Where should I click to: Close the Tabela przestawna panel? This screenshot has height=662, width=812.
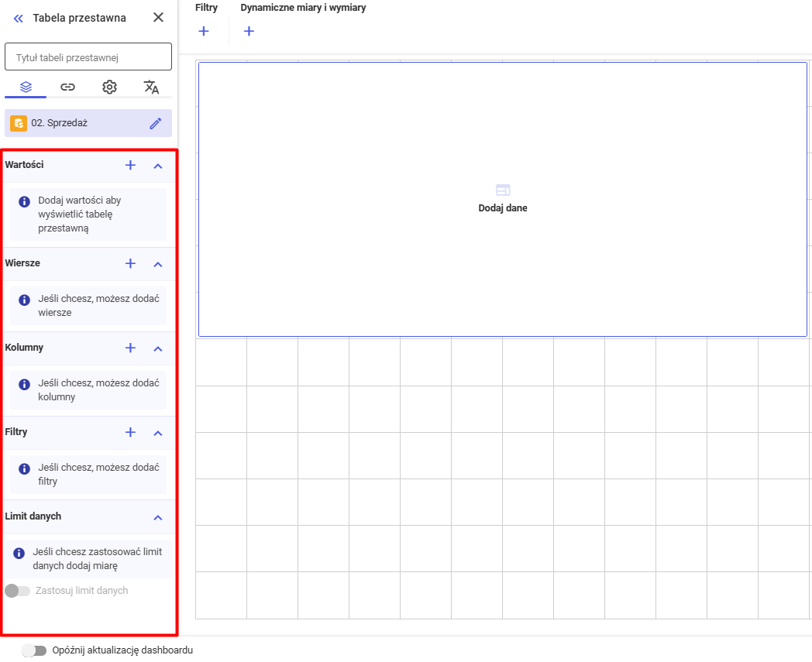pyautogui.click(x=159, y=18)
